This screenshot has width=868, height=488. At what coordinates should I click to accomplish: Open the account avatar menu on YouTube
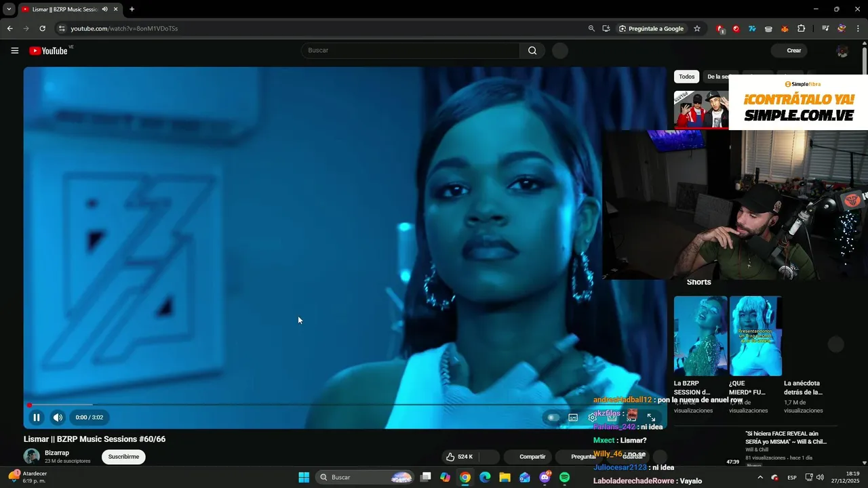pyautogui.click(x=842, y=51)
